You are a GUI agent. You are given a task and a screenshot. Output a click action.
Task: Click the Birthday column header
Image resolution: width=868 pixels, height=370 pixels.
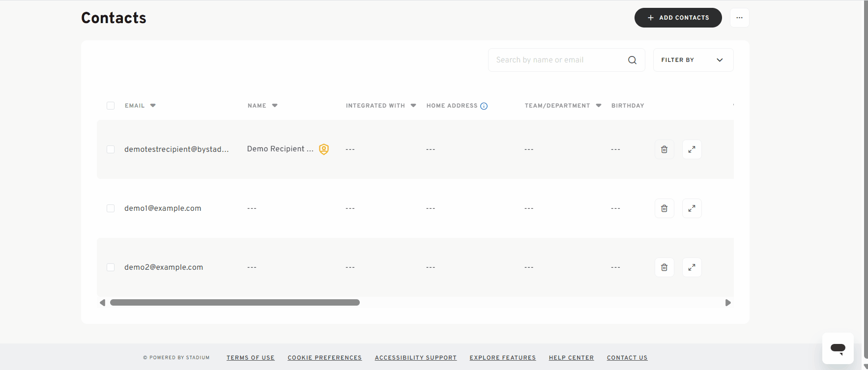click(x=628, y=106)
